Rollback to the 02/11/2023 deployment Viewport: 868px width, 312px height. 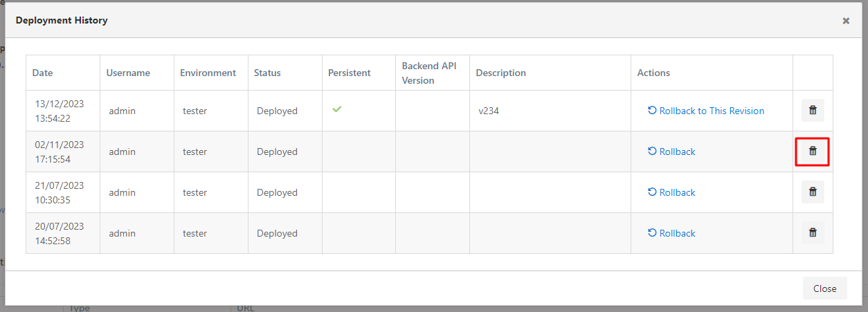click(x=671, y=152)
